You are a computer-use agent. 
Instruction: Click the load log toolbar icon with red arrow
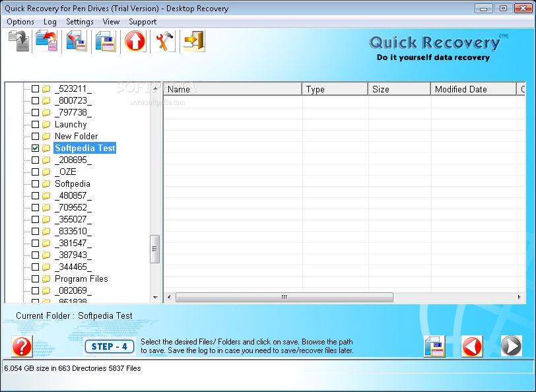[x=46, y=41]
